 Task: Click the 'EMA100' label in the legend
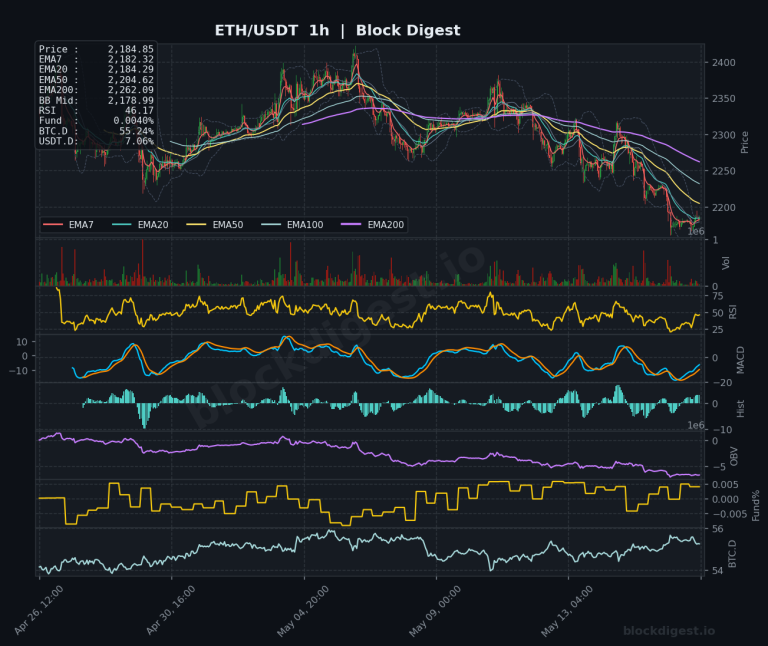[305, 225]
